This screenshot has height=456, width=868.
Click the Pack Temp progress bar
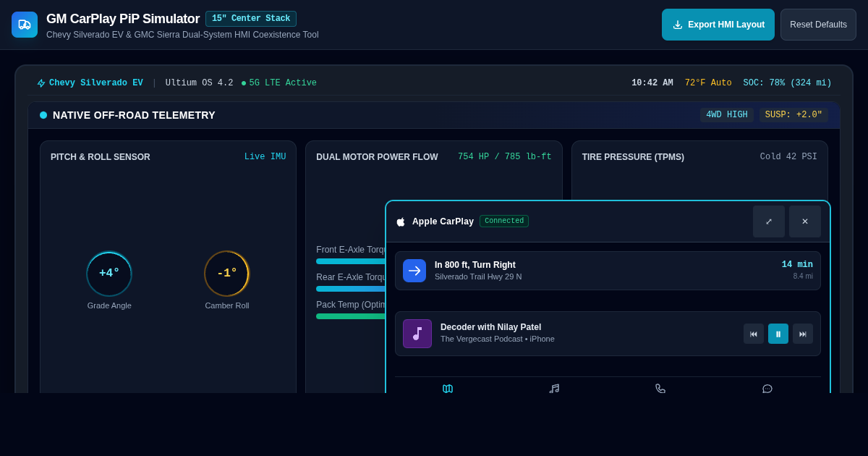pyautogui.click(x=351, y=316)
